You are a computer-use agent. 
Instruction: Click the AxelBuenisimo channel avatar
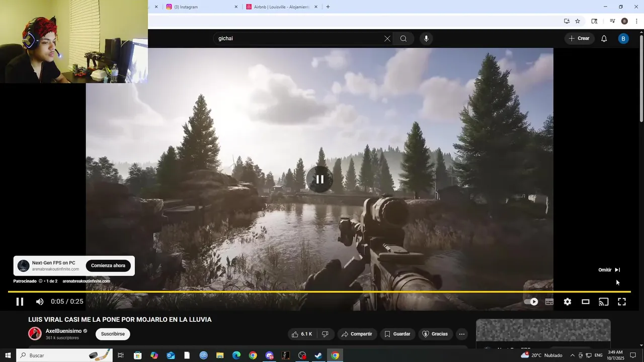[35, 333]
